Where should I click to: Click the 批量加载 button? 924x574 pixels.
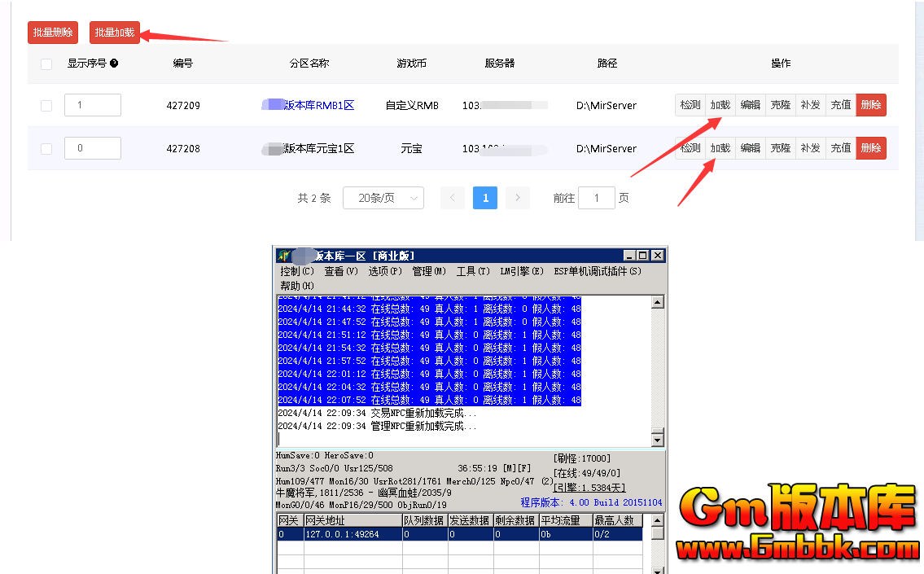click(114, 33)
